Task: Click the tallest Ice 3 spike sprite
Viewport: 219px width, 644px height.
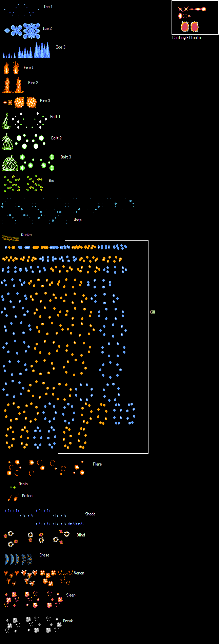Action: coord(42,50)
